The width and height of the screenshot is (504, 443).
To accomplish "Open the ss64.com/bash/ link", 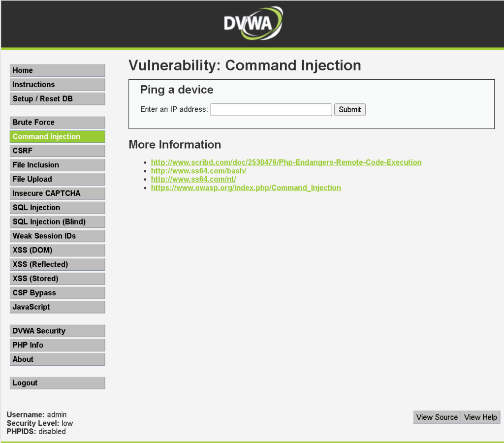I will coord(198,171).
